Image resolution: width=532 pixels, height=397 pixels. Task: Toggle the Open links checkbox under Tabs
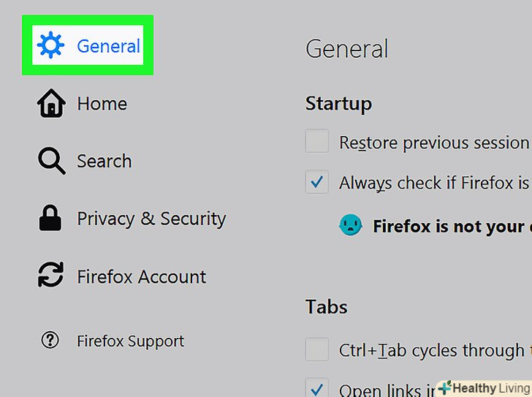coord(316,389)
